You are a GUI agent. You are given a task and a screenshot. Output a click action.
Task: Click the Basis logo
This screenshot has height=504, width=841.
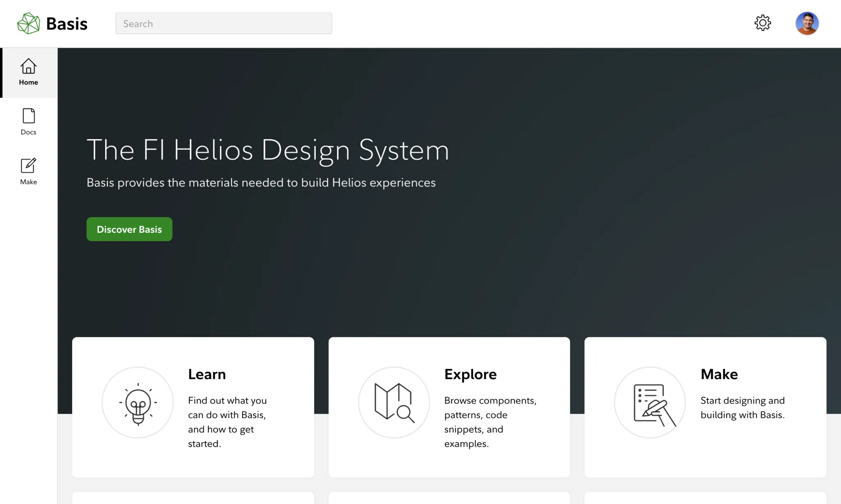click(x=52, y=23)
